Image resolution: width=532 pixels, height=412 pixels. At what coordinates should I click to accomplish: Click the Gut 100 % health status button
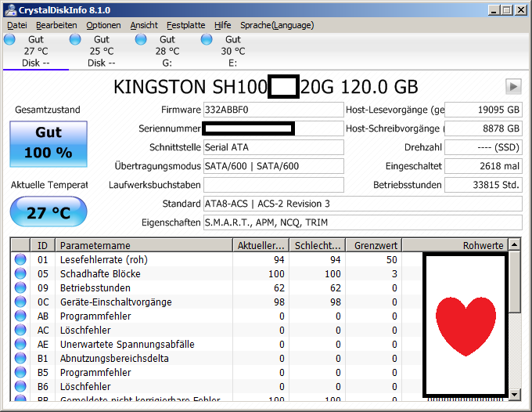[49, 143]
